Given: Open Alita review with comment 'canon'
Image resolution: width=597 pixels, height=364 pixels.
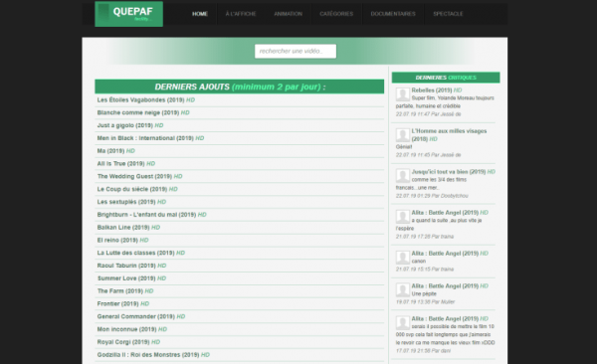Looking at the screenshot, I should [x=450, y=254].
